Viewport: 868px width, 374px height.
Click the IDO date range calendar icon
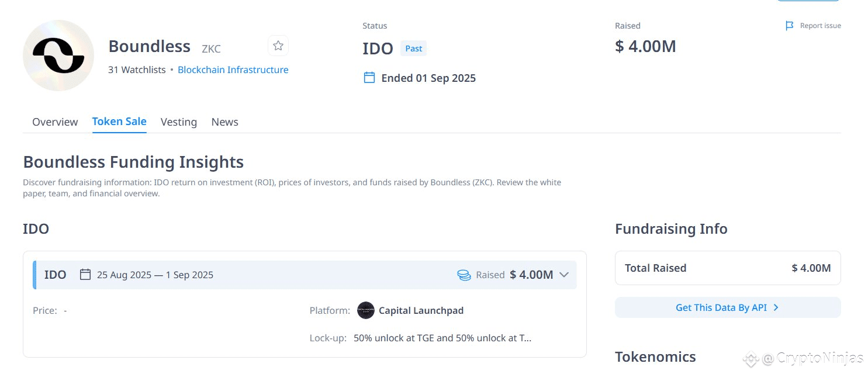coord(85,275)
